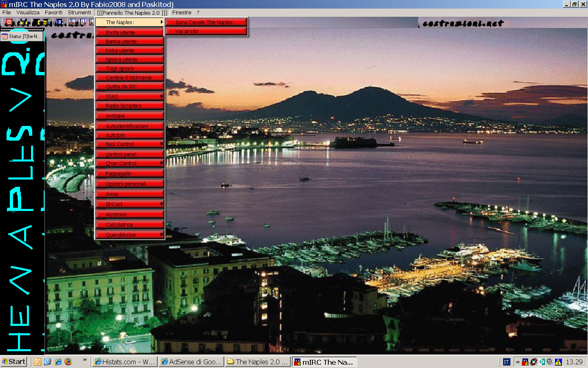Show hidden tray icons with chevron
The image size is (588, 368).
point(518,362)
